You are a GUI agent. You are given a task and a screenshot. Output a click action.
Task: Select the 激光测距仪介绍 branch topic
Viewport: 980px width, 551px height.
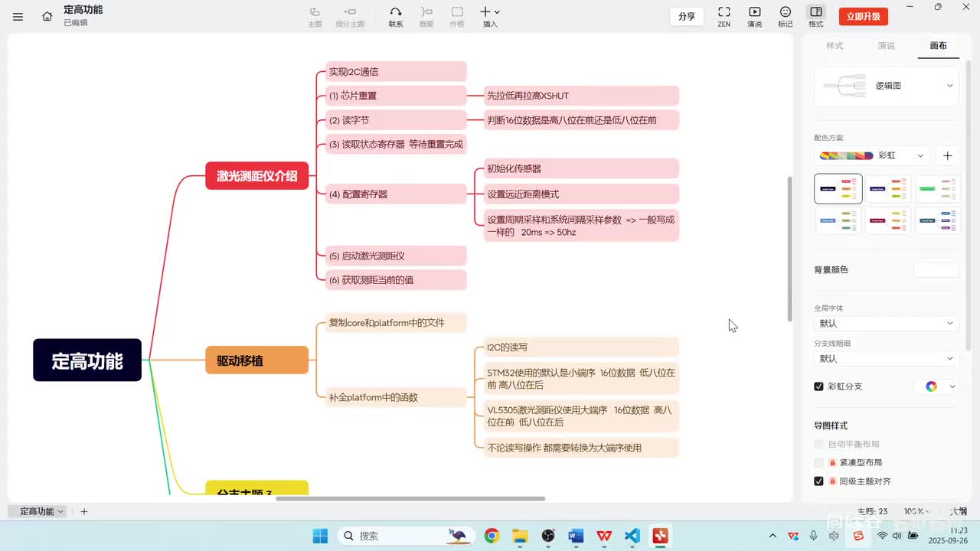pos(256,176)
